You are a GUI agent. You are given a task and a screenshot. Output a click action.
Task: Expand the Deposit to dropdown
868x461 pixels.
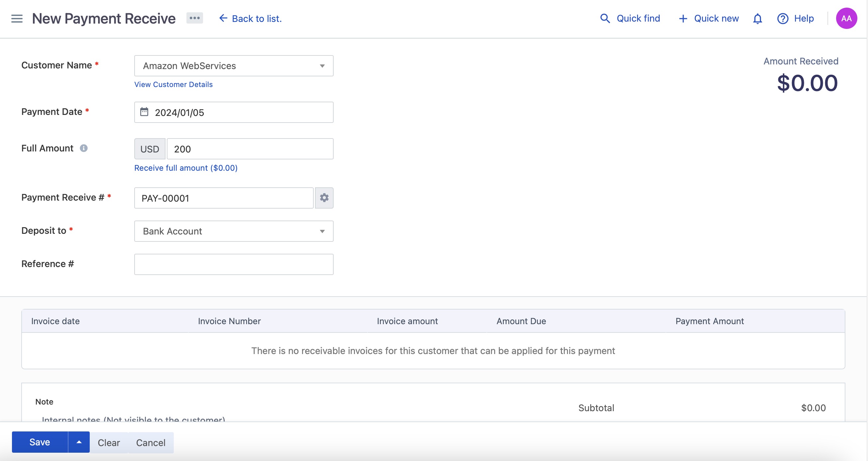pyautogui.click(x=321, y=231)
